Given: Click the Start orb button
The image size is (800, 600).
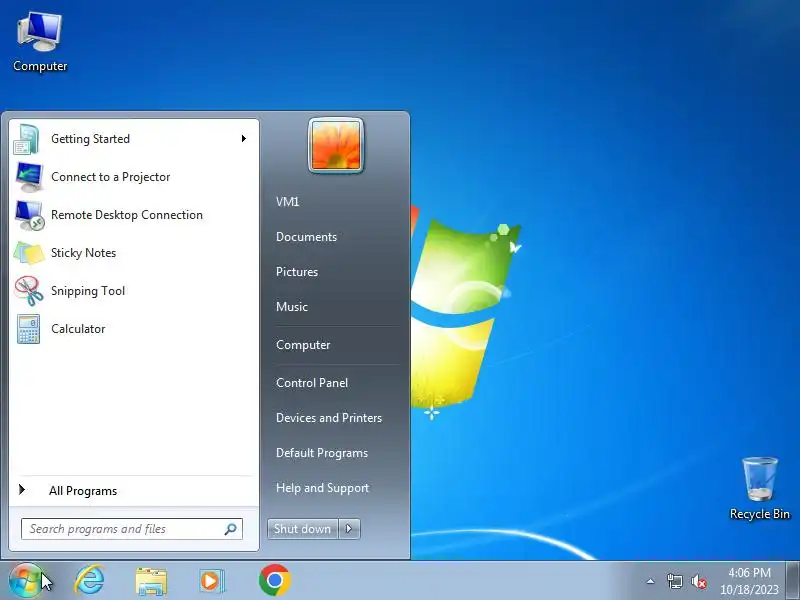Looking at the screenshot, I should pyautogui.click(x=25, y=581).
